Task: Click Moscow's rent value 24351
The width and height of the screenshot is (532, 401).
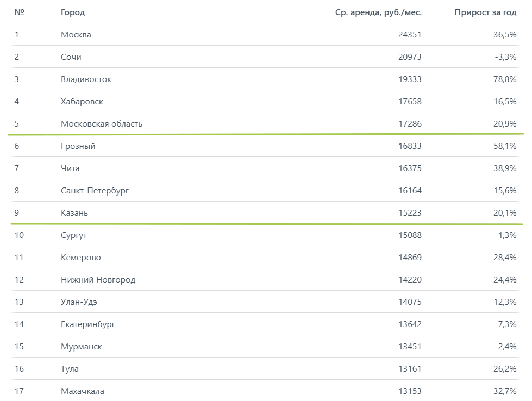Action: pos(409,35)
